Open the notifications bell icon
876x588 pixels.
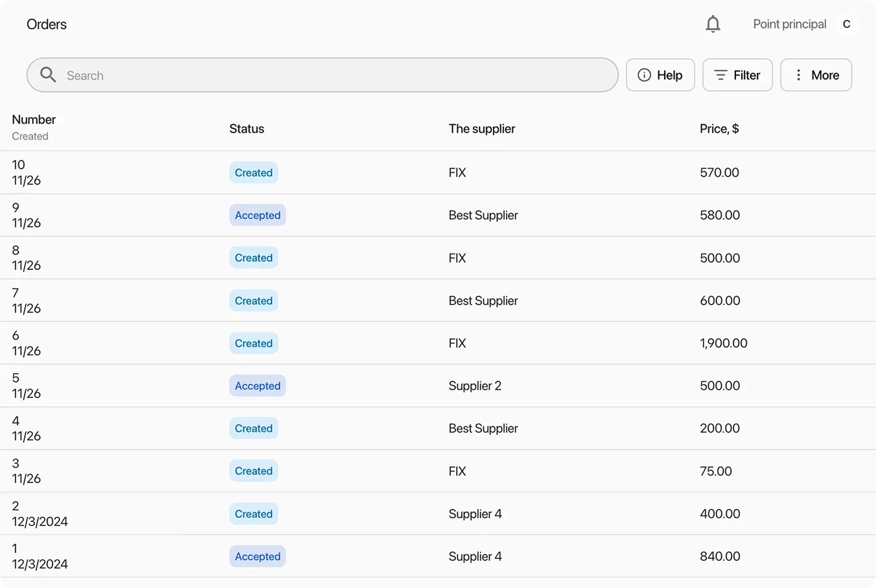(x=713, y=23)
